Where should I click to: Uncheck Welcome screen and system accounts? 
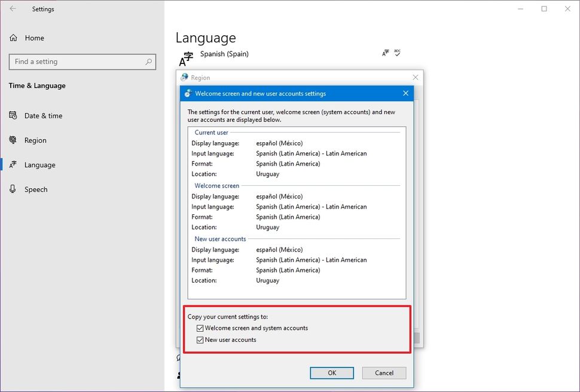pos(200,327)
